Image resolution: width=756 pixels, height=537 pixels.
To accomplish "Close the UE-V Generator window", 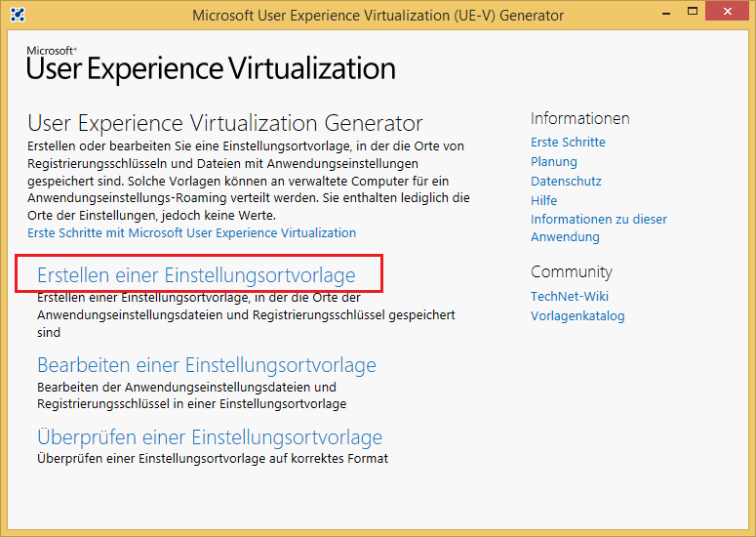I will tap(727, 12).
